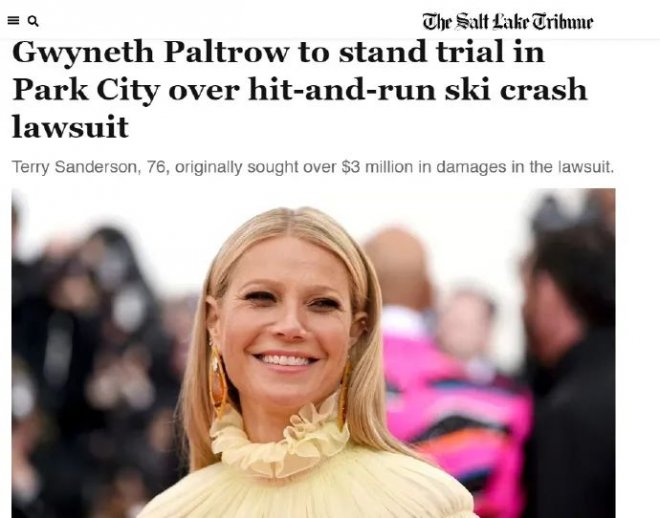
Task: Click 'hit-and-run' in the headline
Action: click(x=342, y=90)
